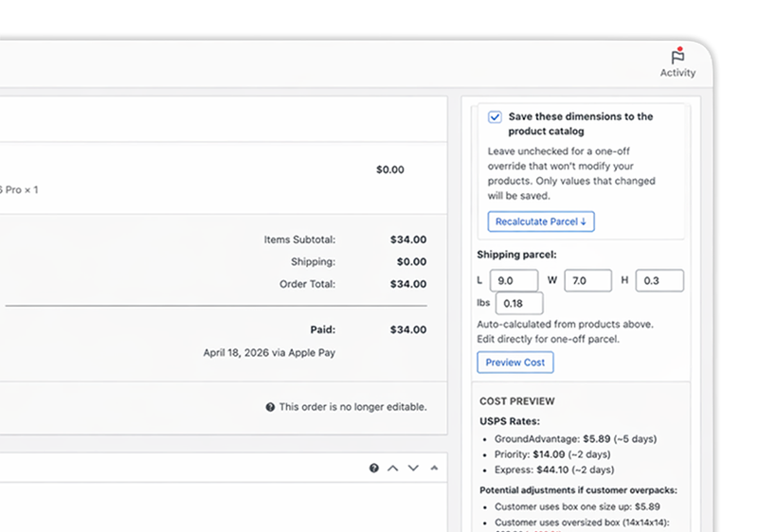Move lower panel up with chevron
This screenshot has width=758, height=532.
pyautogui.click(x=393, y=468)
